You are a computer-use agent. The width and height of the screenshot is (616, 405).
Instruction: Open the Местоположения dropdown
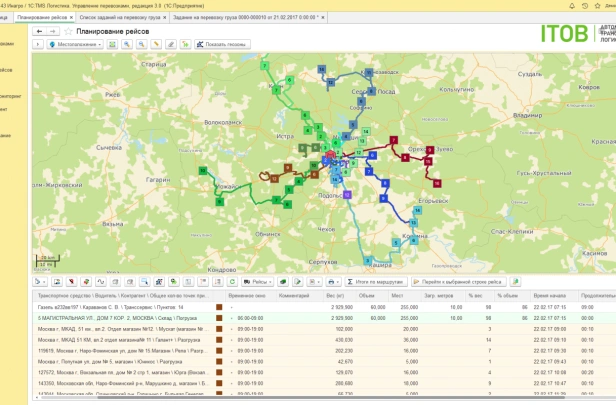pos(75,44)
